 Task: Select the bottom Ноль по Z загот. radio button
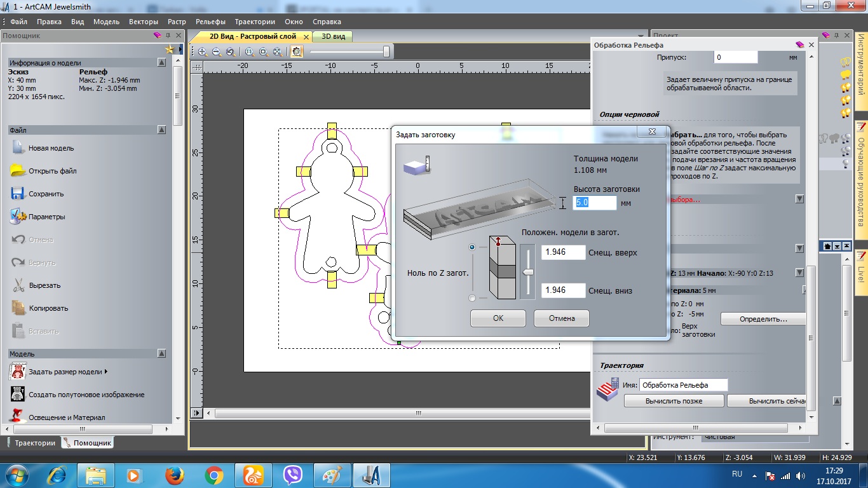click(x=472, y=298)
